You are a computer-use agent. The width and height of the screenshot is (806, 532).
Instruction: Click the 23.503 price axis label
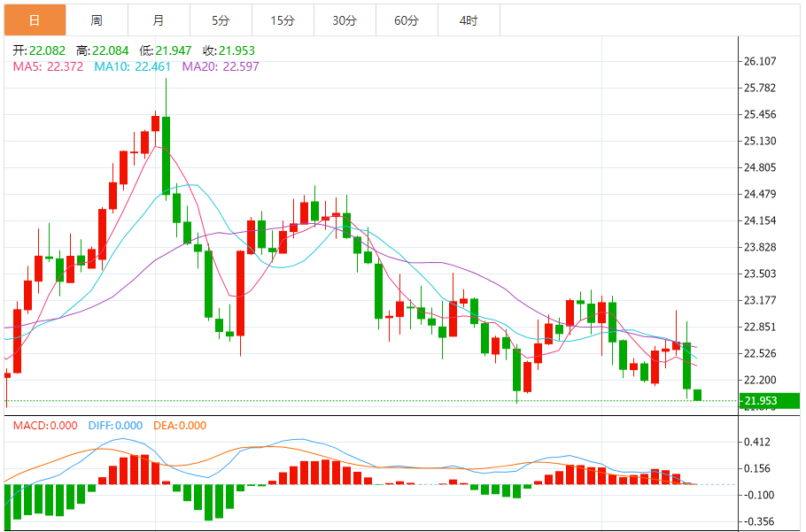coord(760,274)
